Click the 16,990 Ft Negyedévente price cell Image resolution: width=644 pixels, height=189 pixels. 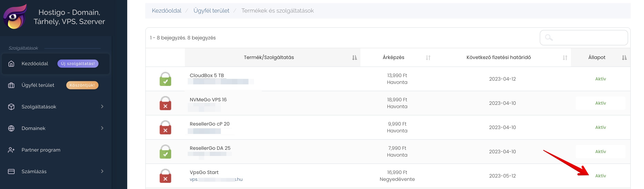point(397,176)
